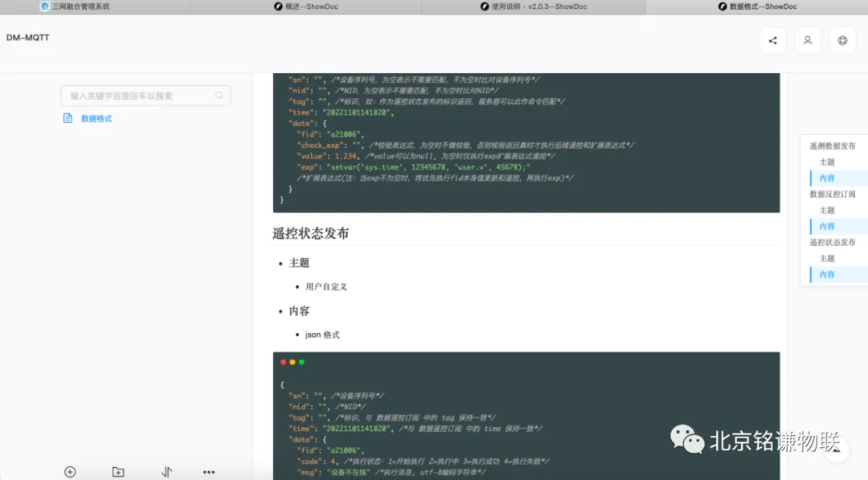Screen dimensions: 868x480
Task: Click the new folder icon
Action: coord(118,472)
